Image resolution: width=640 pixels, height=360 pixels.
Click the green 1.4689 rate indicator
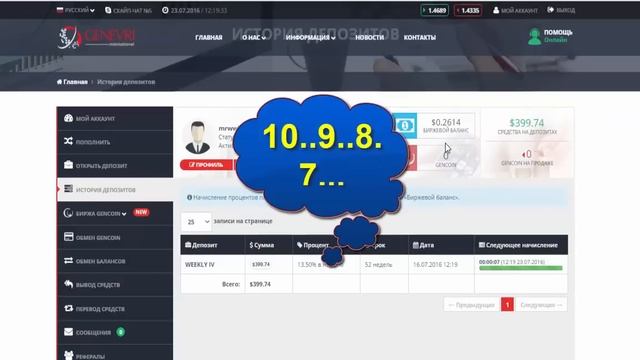tap(434, 10)
